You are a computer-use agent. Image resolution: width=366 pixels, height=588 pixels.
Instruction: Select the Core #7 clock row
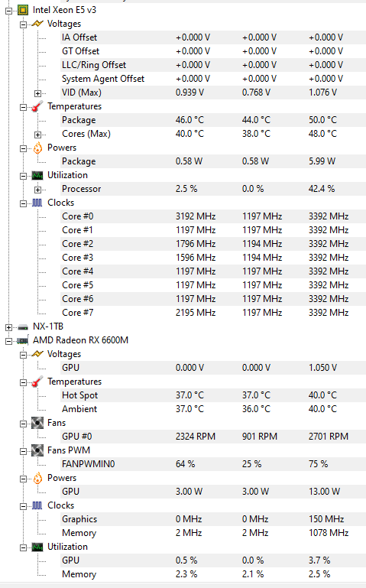pyautogui.click(x=213, y=313)
